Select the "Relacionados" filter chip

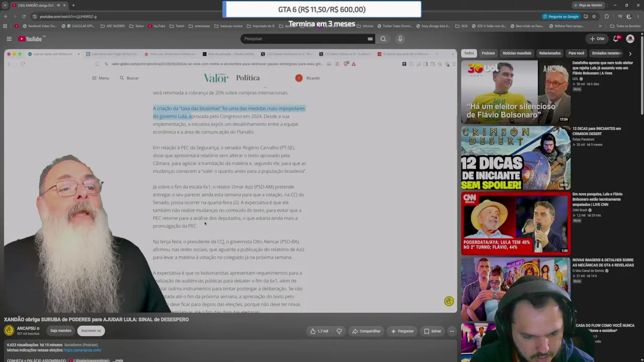click(549, 53)
